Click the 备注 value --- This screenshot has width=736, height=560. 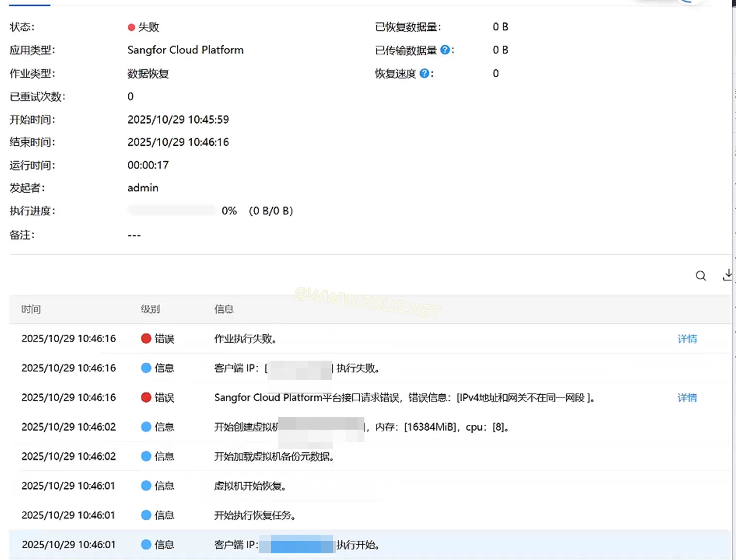(x=134, y=235)
